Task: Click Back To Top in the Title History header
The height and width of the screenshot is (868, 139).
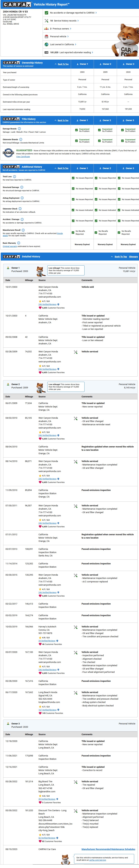Action: tap(63, 120)
